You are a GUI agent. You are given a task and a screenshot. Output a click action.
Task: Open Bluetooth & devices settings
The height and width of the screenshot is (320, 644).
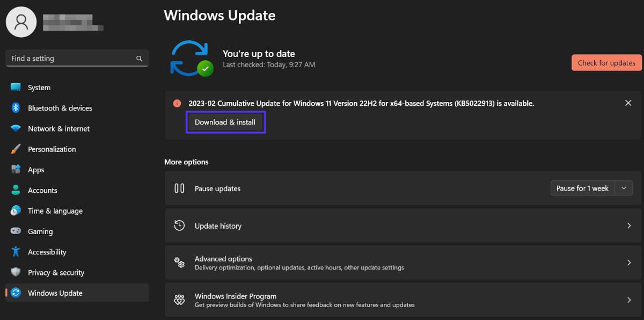[59, 108]
